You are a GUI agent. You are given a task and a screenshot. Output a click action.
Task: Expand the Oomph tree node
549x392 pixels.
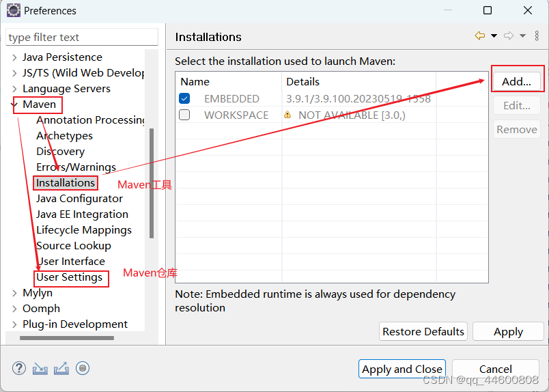14,309
